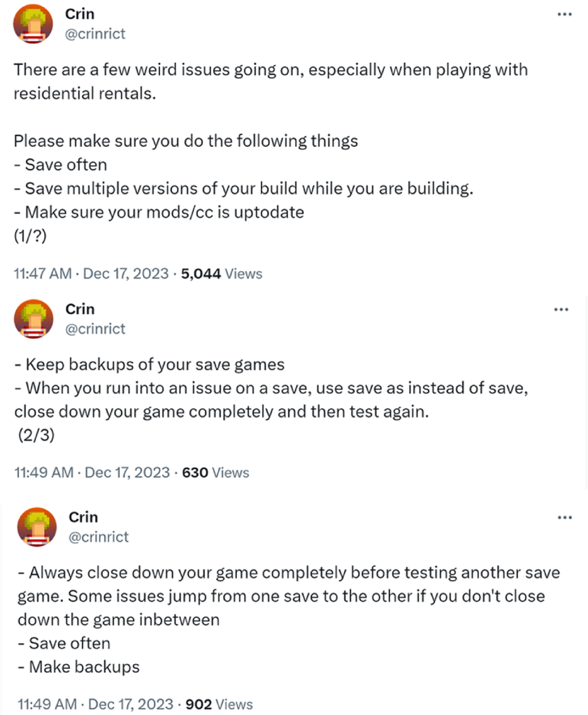View the 5,044 Views count
This screenshot has width=588, height=715.
pos(221,274)
